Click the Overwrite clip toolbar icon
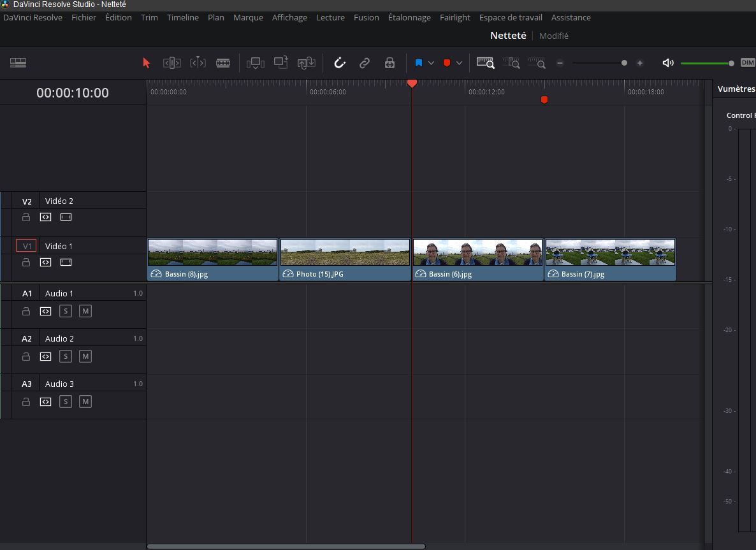Viewport: 756px width, 550px height. 281,62
